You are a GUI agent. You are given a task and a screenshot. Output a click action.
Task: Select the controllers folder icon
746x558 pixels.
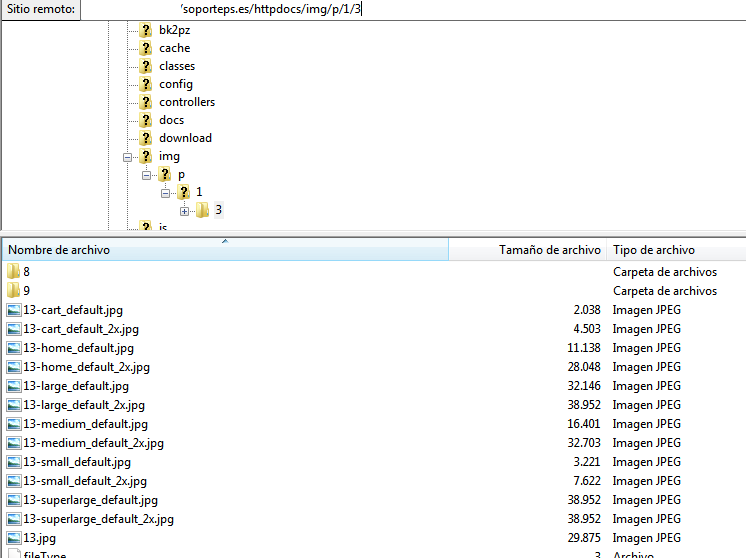point(146,102)
